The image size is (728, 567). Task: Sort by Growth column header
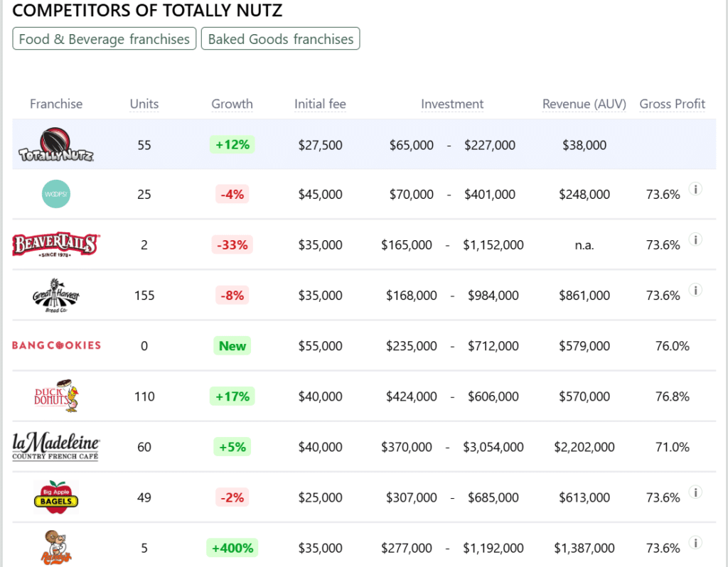point(232,104)
